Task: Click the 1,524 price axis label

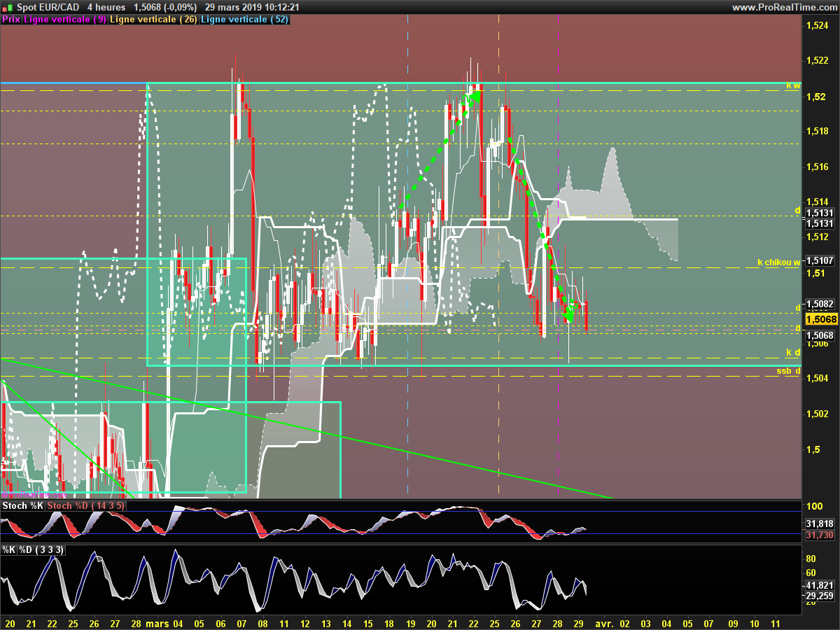Action: coord(818,26)
